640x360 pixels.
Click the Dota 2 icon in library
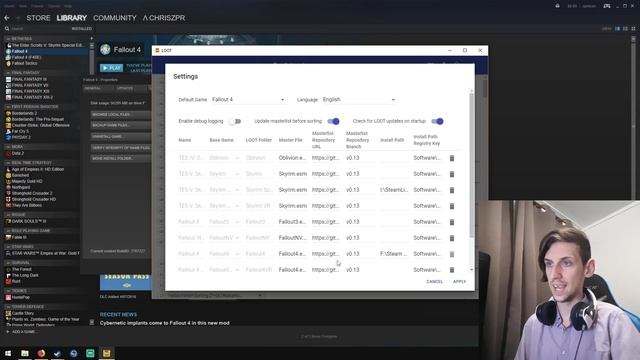8,153
